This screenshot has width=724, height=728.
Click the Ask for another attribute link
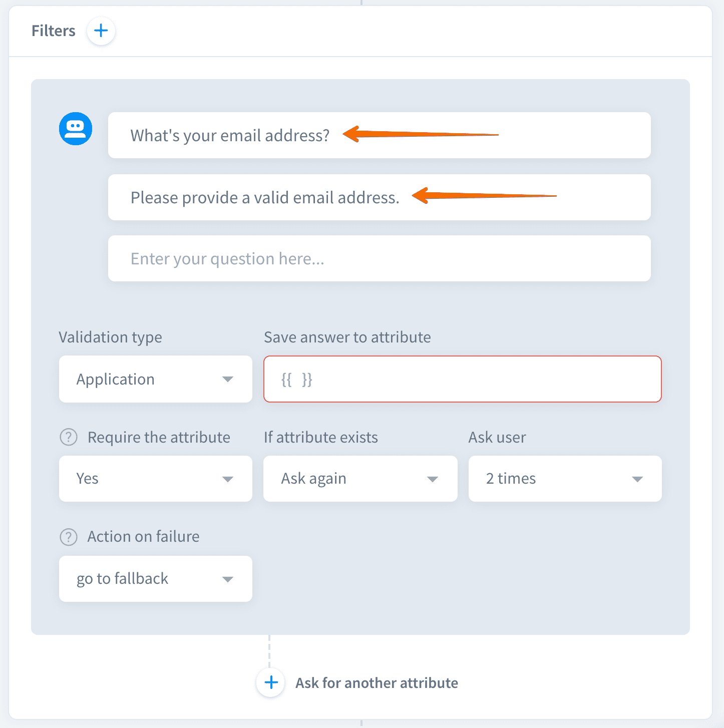(377, 683)
